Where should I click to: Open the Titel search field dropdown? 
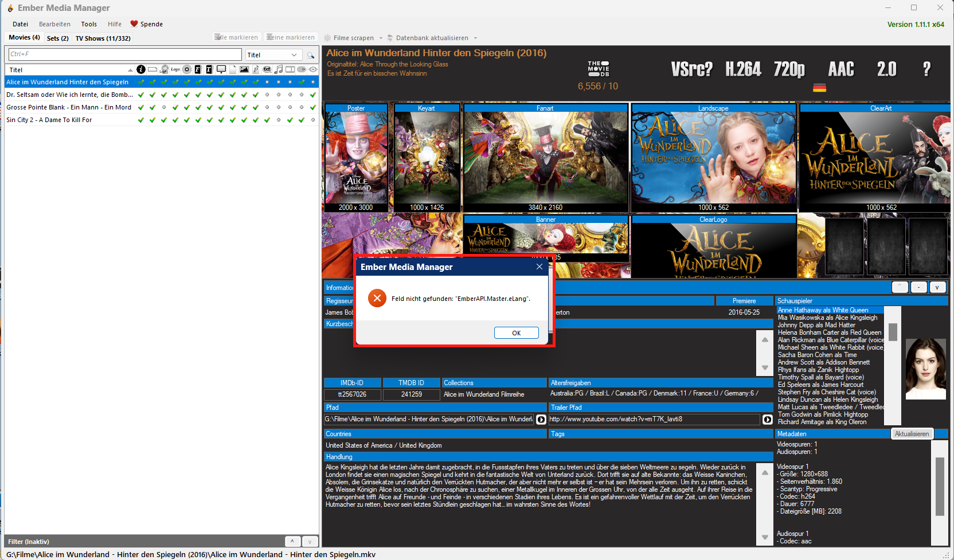coord(294,55)
